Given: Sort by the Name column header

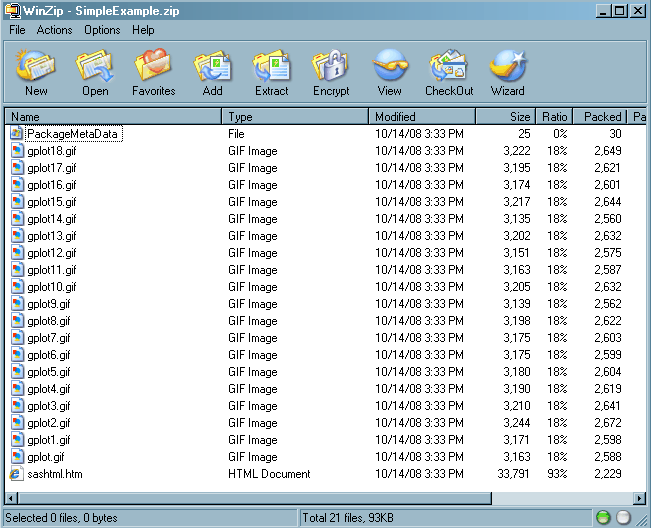Looking at the screenshot, I should 113,117.
